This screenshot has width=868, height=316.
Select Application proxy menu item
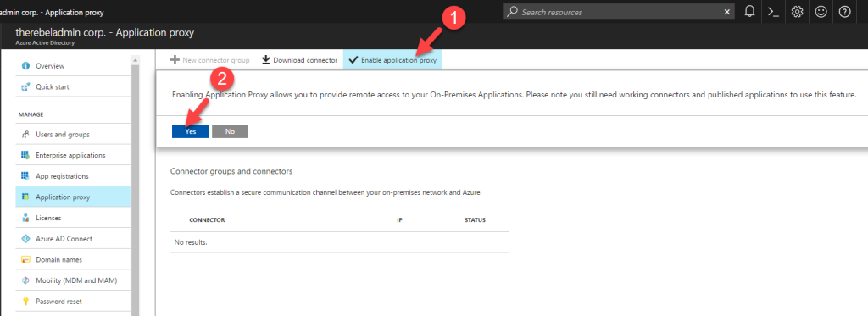click(73, 197)
